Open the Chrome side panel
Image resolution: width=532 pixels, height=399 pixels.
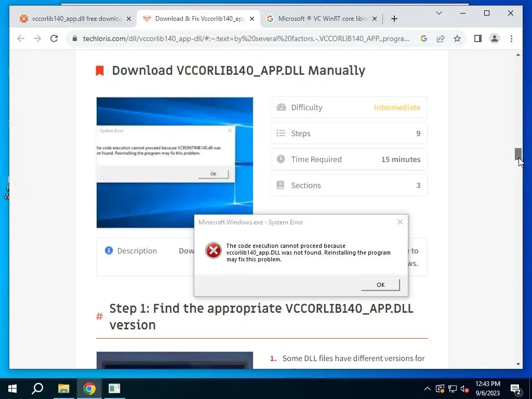[478, 38]
